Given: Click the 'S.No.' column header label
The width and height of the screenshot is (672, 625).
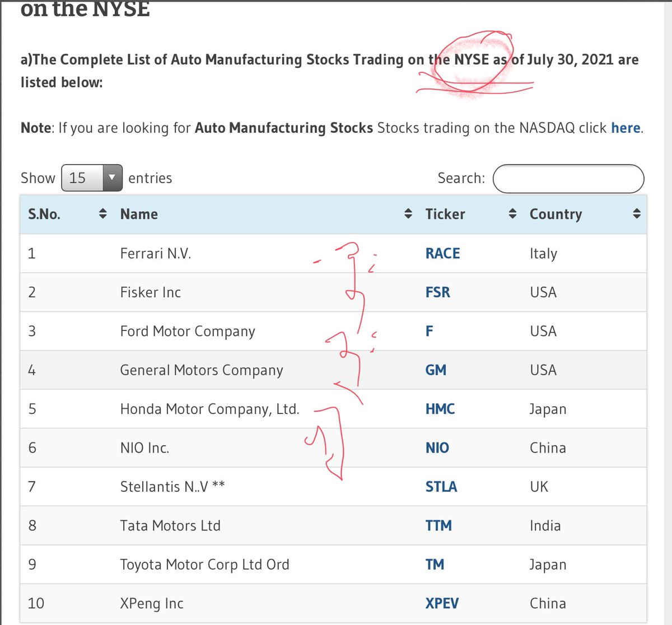Looking at the screenshot, I should coord(44,214).
